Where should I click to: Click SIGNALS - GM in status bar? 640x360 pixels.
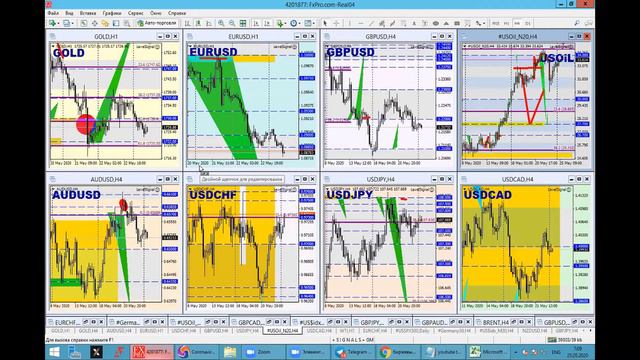pos(353,340)
